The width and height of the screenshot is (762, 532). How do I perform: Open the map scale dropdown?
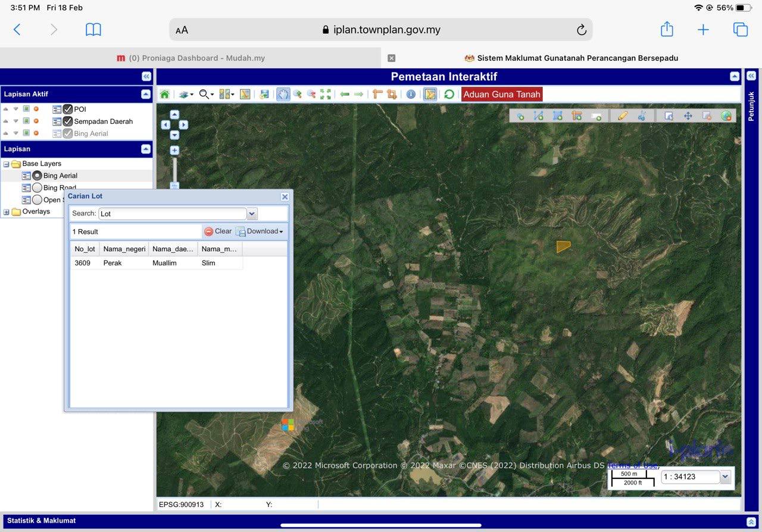click(724, 477)
